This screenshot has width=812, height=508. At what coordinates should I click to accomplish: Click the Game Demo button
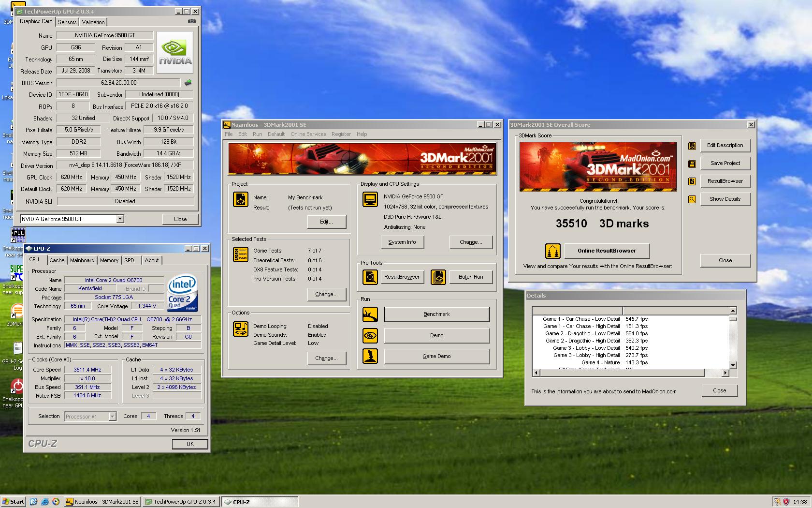436,357
